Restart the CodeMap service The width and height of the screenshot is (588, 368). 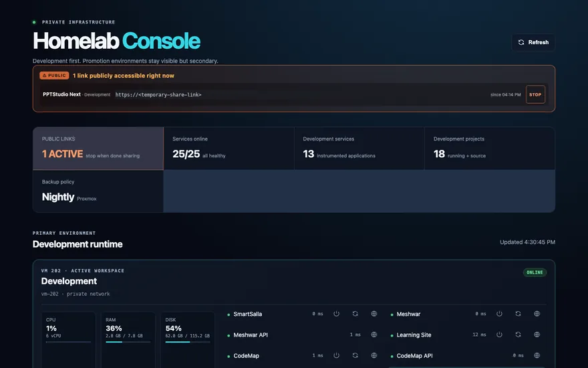pyautogui.click(x=355, y=355)
